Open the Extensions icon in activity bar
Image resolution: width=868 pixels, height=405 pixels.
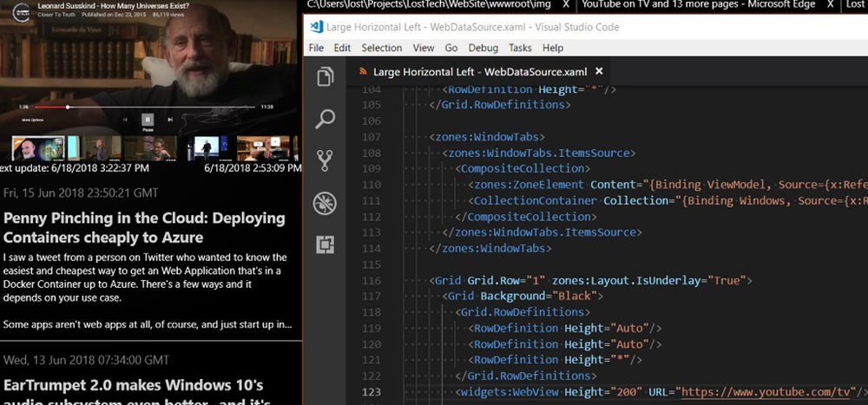click(x=325, y=245)
